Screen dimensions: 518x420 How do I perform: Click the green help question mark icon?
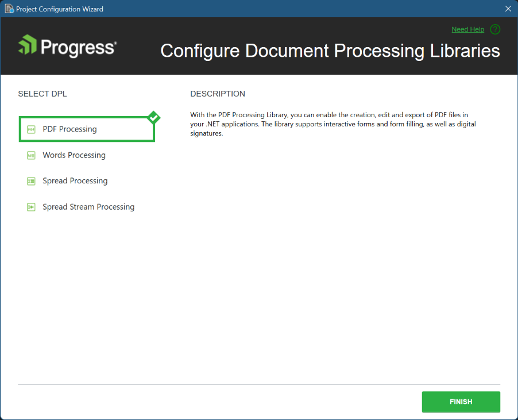tap(494, 29)
